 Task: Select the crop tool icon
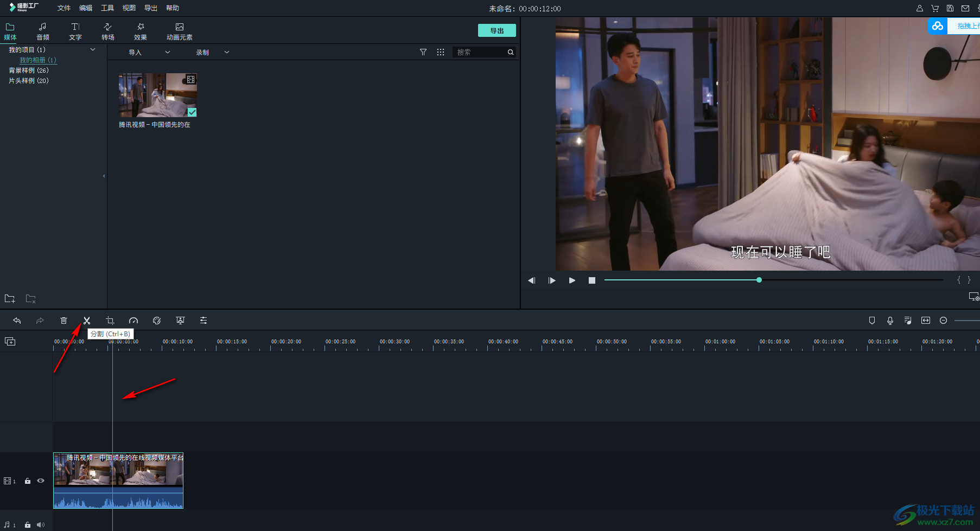[110, 321]
